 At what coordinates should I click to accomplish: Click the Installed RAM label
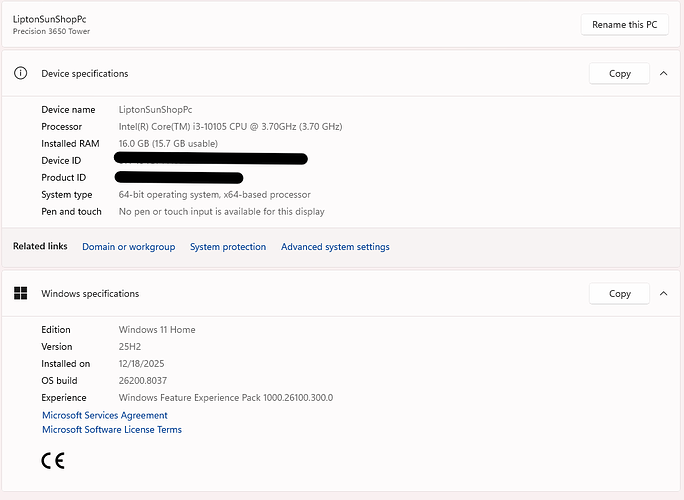pyautogui.click(x=70, y=144)
